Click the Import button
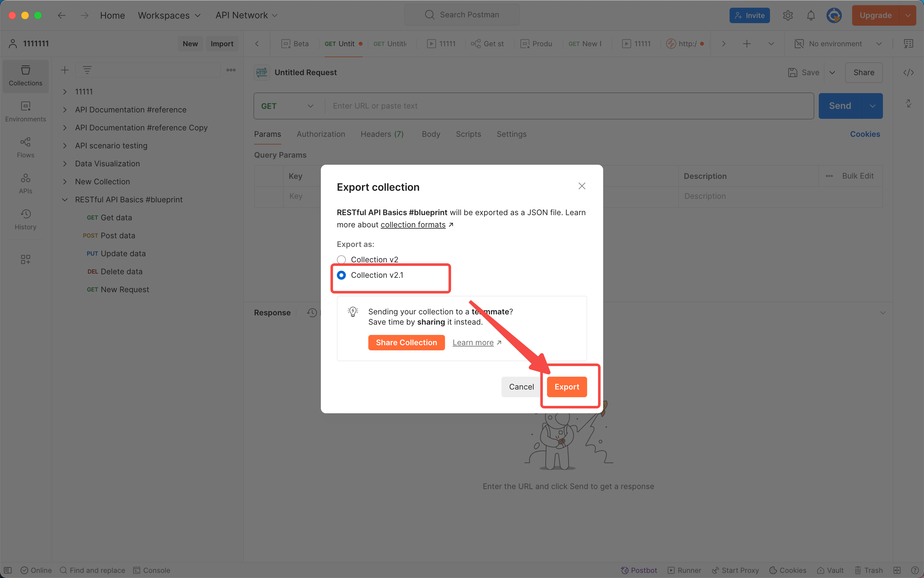 (x=222, y=44)
